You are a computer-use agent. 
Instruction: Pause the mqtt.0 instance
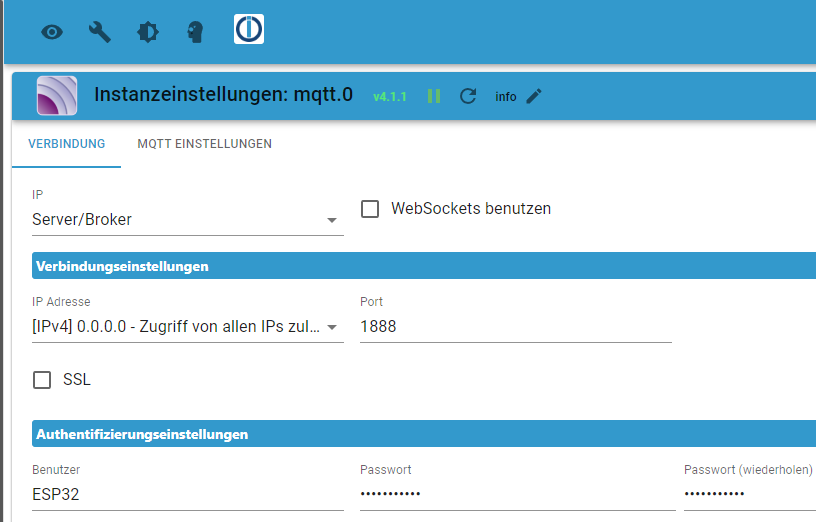click(434, 96)
